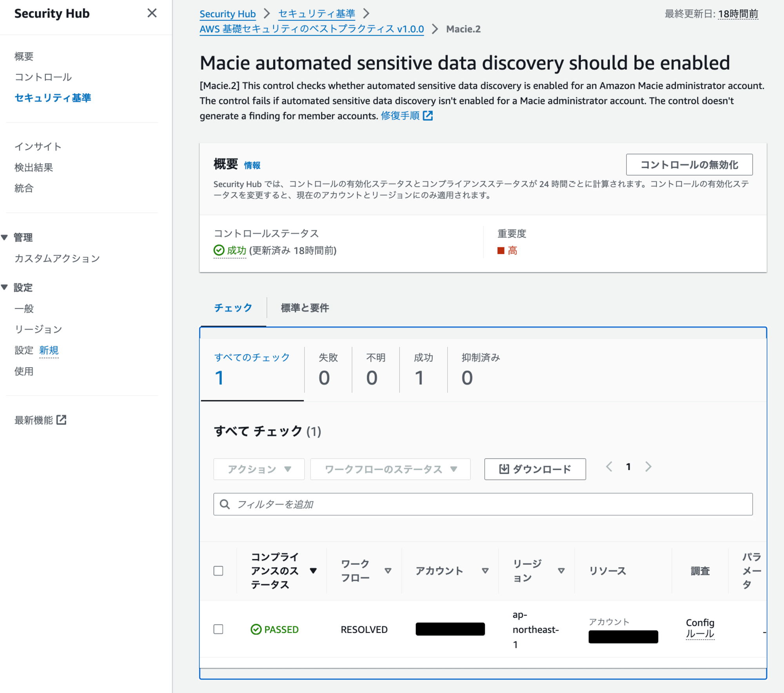Select all checks with header checkbox
The image size is (784, 693).
(x=218, y=571)
